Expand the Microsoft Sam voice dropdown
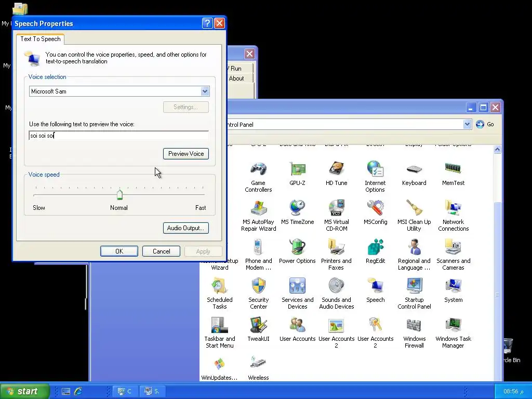This screenshot has height=399, width=532. pos(205,91)
